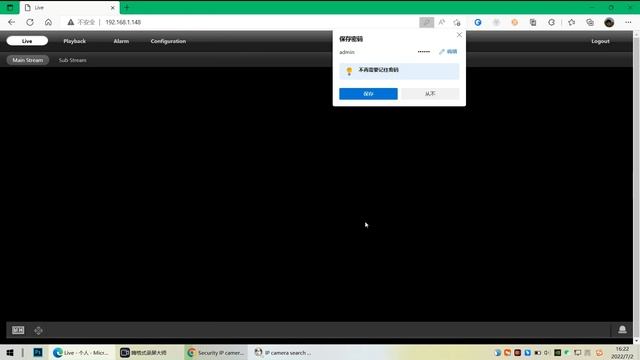The width and height of the screenshot is (640, 360).
Task: Click the password key icon in address bar
Action: point(427,22)
